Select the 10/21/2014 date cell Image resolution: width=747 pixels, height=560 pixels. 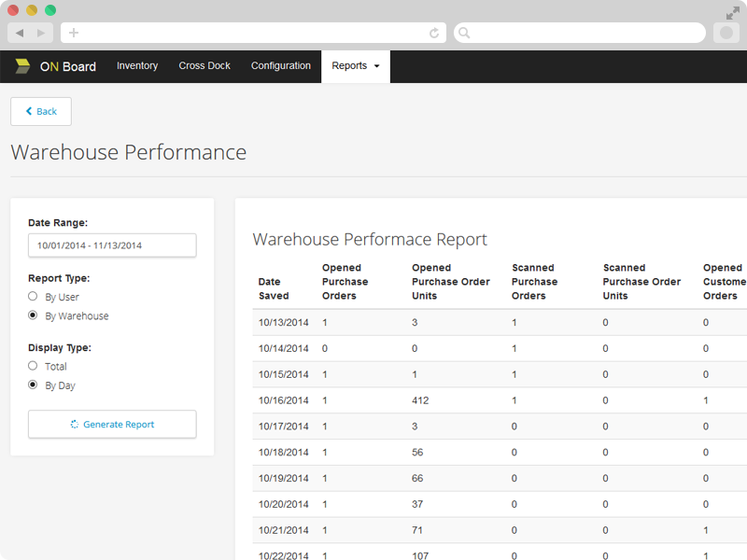coord(284,530)
